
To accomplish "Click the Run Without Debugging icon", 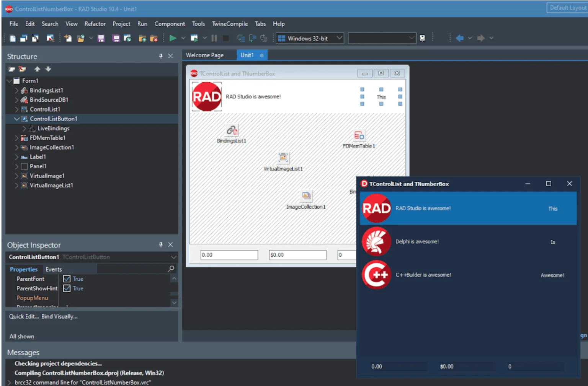I will tap(194, 38).
